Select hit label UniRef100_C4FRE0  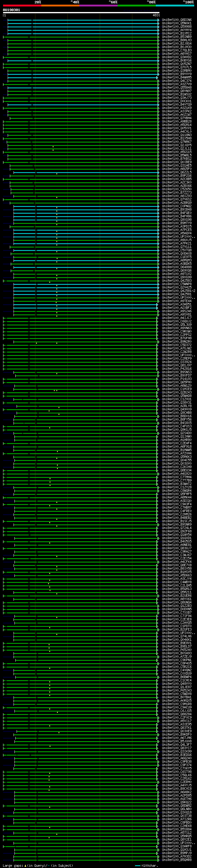[x=177, y=511]
